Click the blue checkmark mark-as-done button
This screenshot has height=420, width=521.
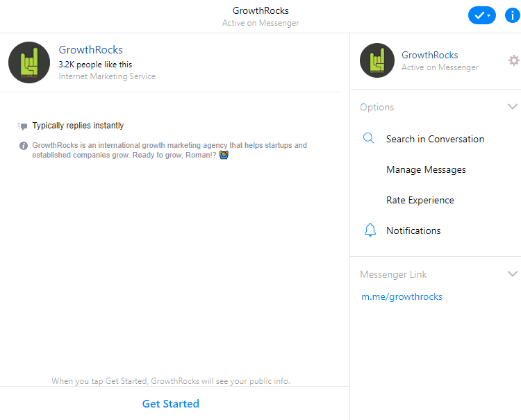pyautogui.click(x=482, y=15)
